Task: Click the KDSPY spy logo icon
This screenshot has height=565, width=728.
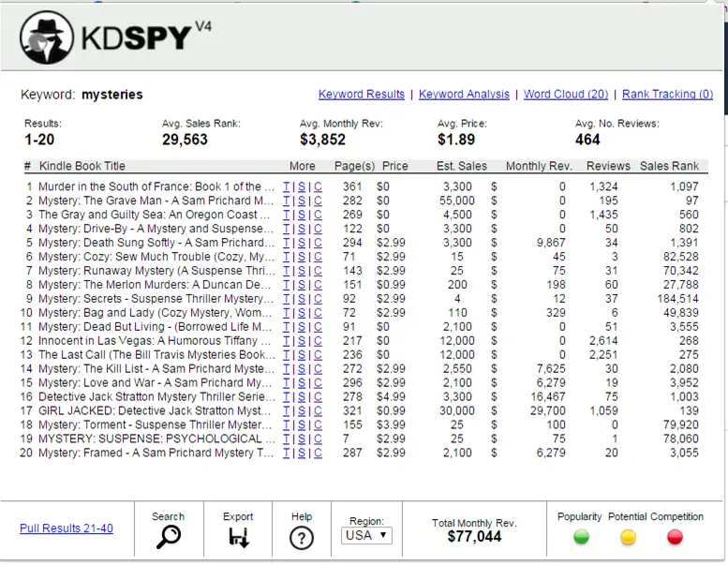Action: point(47,37)
